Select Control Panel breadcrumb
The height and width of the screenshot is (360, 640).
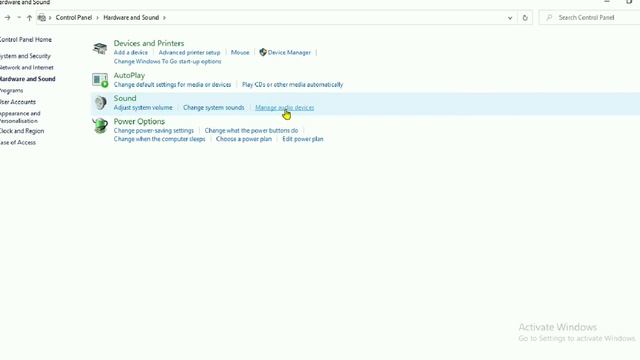74,18
